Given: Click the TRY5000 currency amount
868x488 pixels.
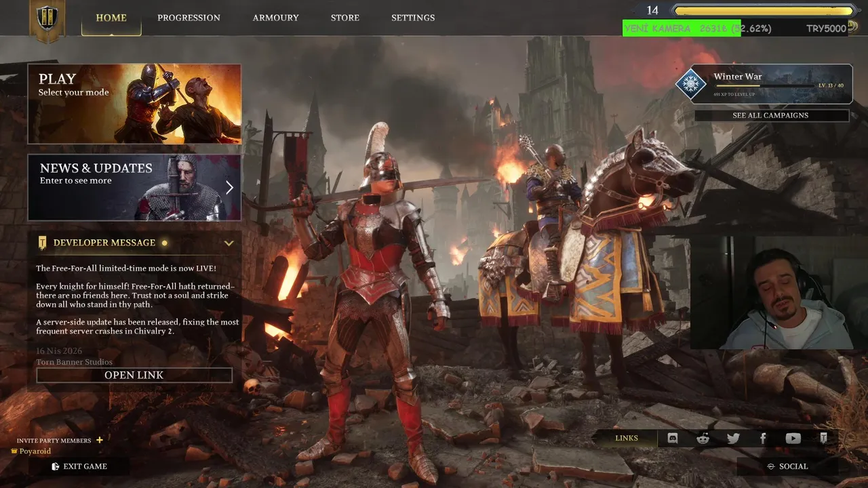Looking at the screenshot, I should 826,28.
